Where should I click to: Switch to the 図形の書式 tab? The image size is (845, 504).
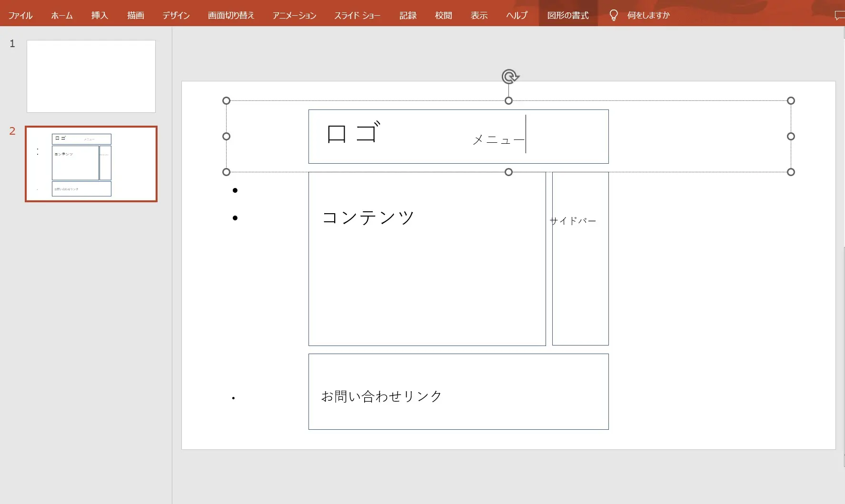click(x=568, y=15)
